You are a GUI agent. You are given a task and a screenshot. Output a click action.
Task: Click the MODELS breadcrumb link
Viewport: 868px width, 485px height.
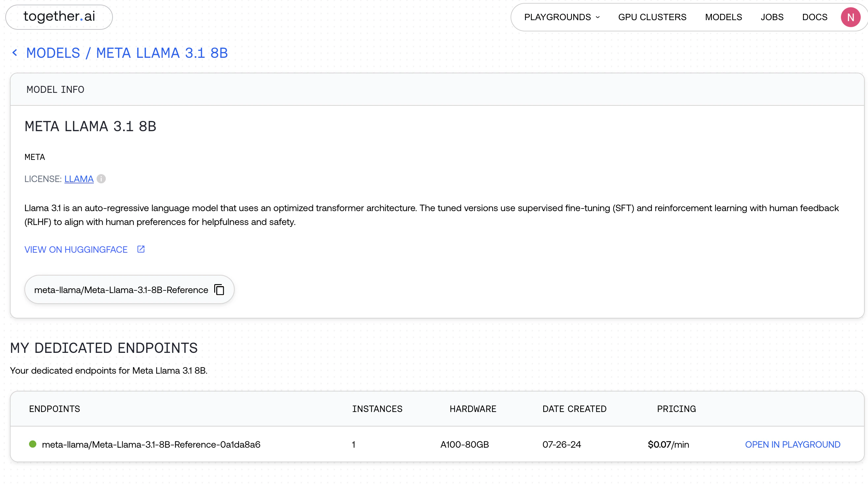point(53,53)
